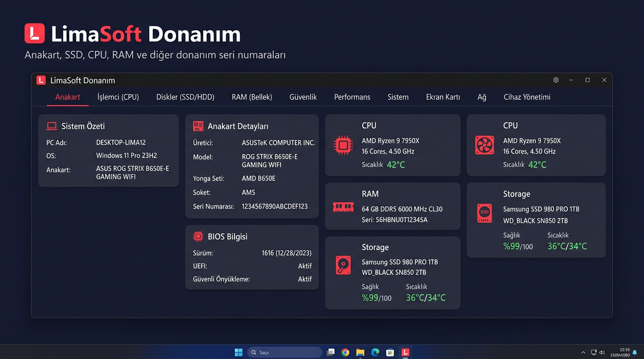Launch Microsoft Edge from the taskbar
This screenshot has width=644, height=359.
(375, 352)
